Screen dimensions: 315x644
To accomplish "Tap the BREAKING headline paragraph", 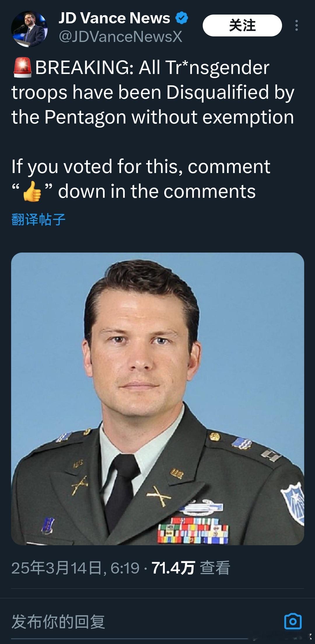I will (x=153, y=92).
